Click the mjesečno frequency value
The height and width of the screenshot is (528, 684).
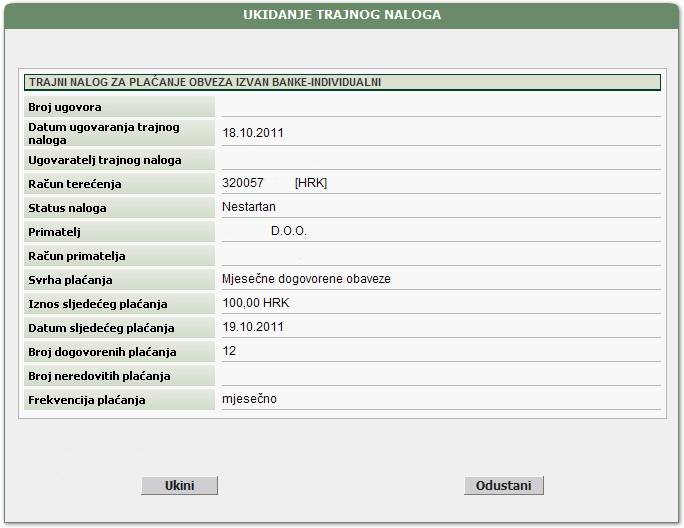coord(249,399)
